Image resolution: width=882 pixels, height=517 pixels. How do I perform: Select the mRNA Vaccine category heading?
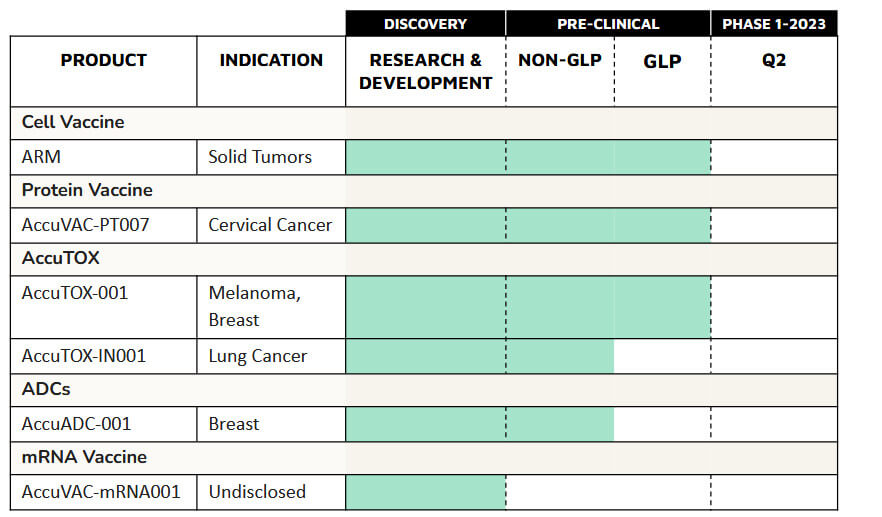tap(84, 457)
